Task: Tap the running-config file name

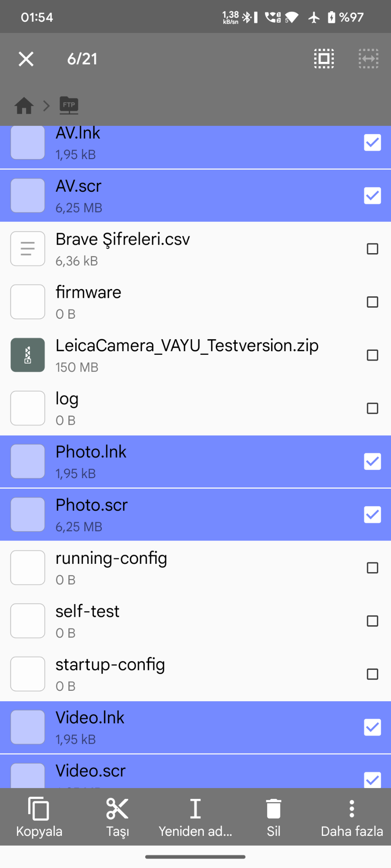Action: coord(111,559)
